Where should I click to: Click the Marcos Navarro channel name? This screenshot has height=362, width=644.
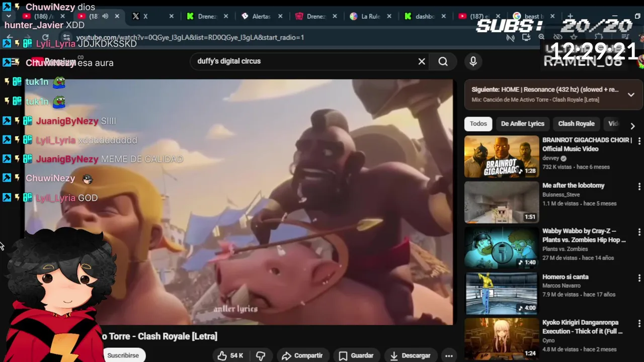coord(561,286)
